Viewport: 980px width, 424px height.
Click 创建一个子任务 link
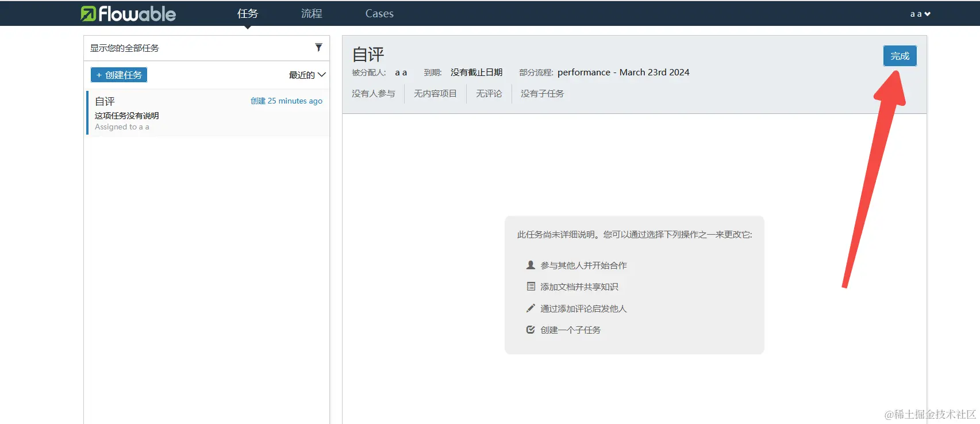(571, 330)
